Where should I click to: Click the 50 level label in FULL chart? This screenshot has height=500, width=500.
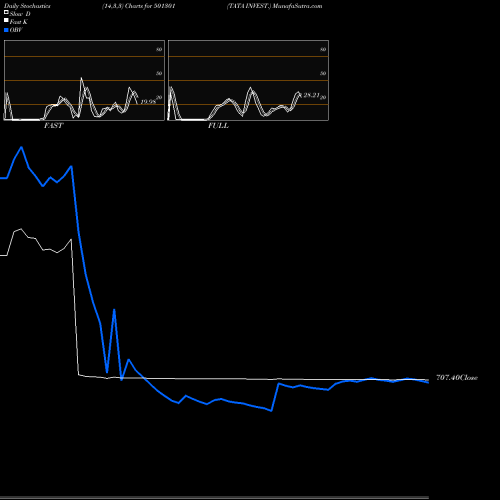pos(323,73)
